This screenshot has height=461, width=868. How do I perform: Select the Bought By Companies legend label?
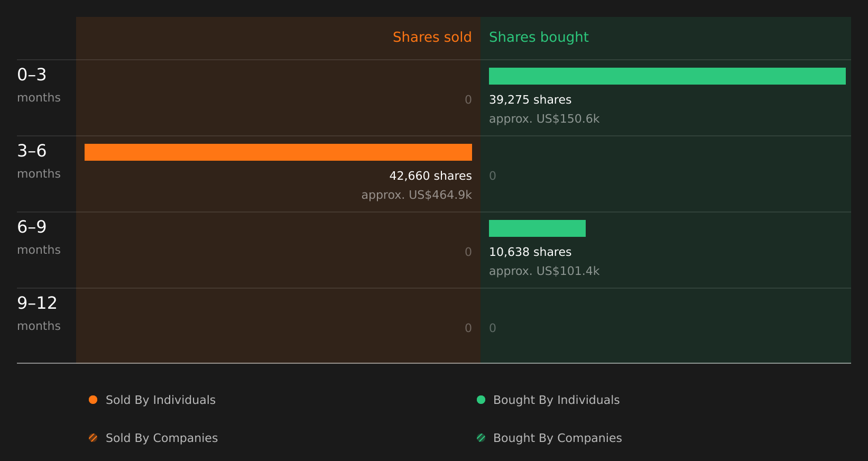(x=558, y=438)
